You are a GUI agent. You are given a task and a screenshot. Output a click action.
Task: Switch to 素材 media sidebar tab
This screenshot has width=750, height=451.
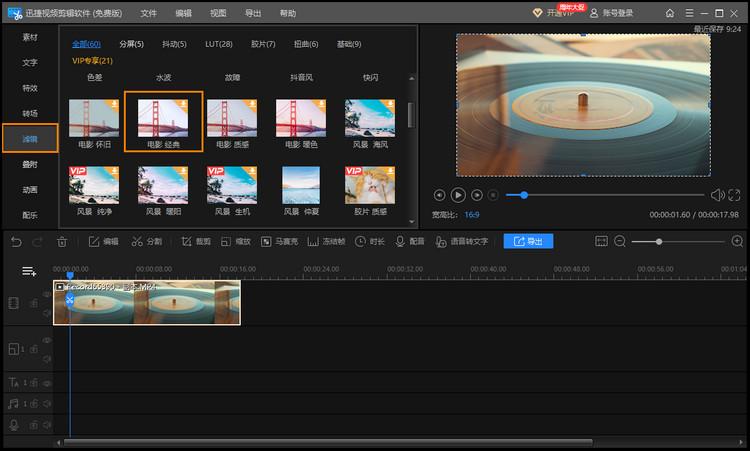[x=30, y=37]
